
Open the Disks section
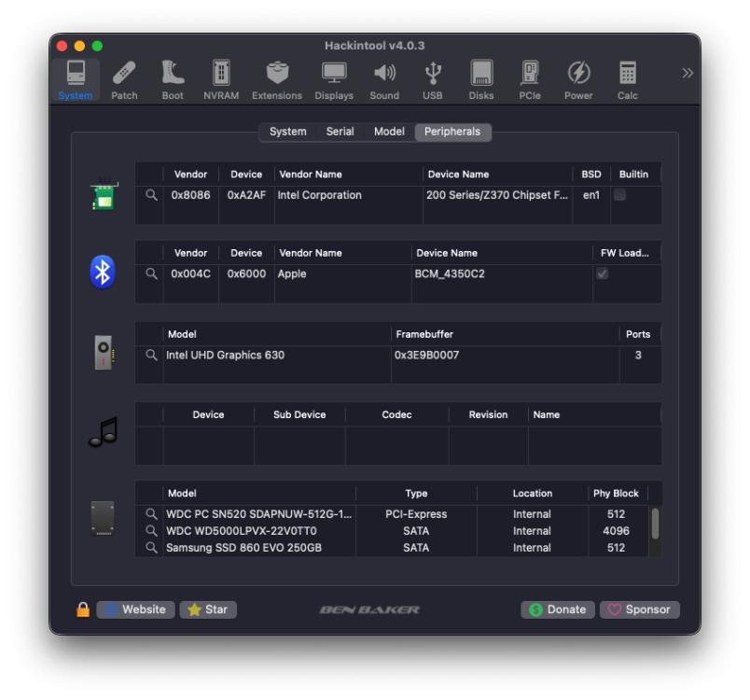pos(481,80)
